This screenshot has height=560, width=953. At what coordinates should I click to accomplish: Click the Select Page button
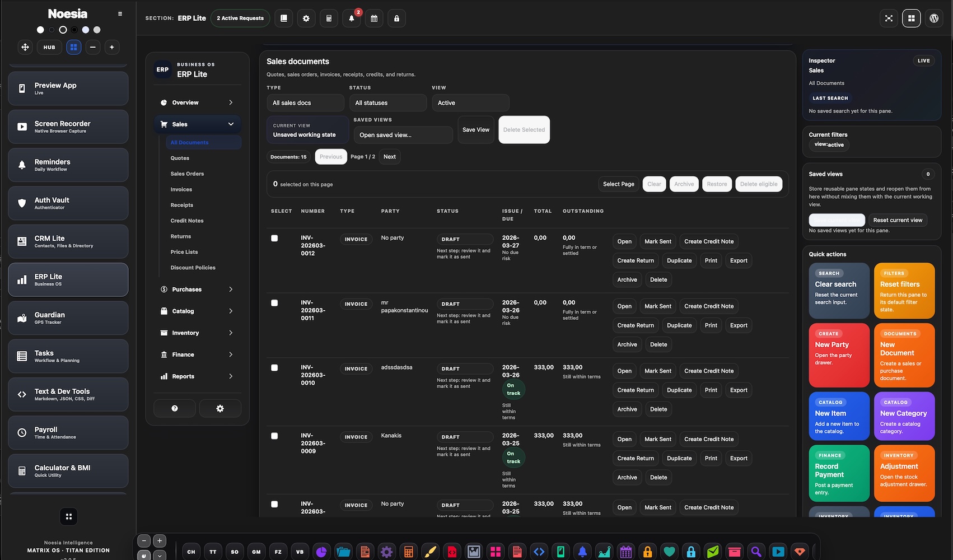tap(619, 184)
